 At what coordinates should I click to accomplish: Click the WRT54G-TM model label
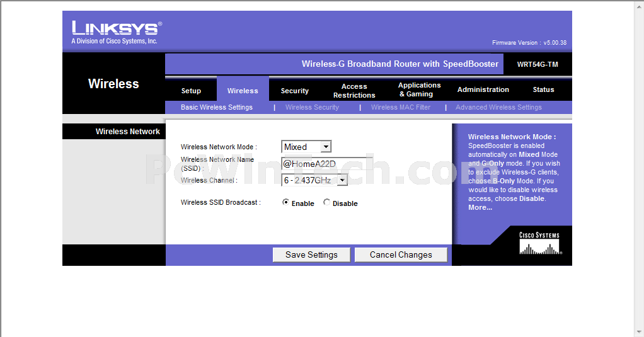538,64
